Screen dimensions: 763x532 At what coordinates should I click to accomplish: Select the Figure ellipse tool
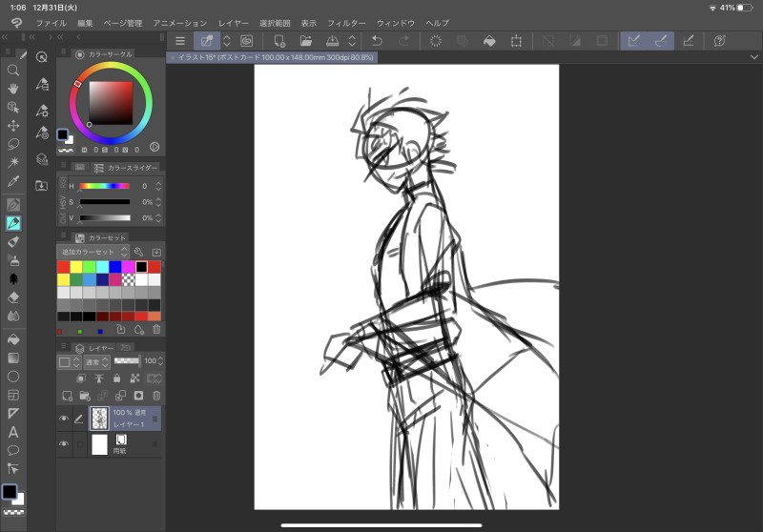click(x=13, y=377)
